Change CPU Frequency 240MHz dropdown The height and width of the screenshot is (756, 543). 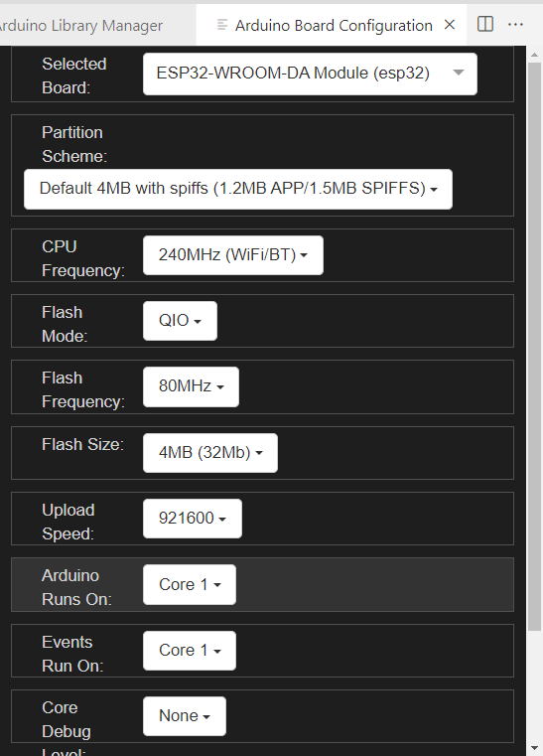[x=232, y=255]
